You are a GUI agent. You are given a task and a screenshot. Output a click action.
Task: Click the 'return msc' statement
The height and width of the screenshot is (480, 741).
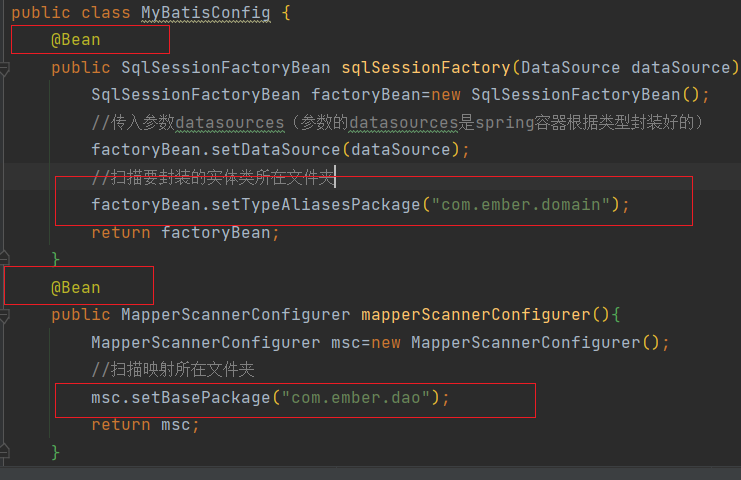145,424
